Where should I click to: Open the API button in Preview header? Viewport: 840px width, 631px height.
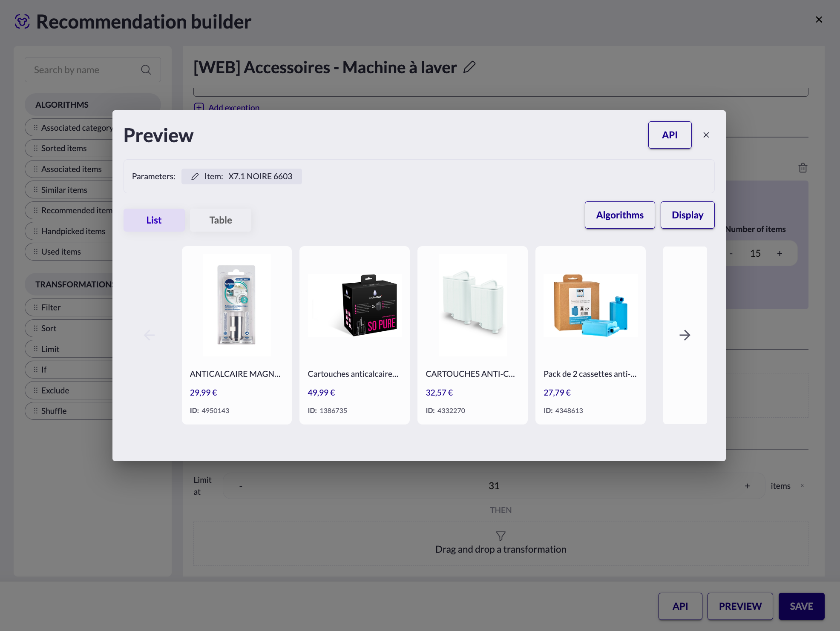click(x=670, y=135)
